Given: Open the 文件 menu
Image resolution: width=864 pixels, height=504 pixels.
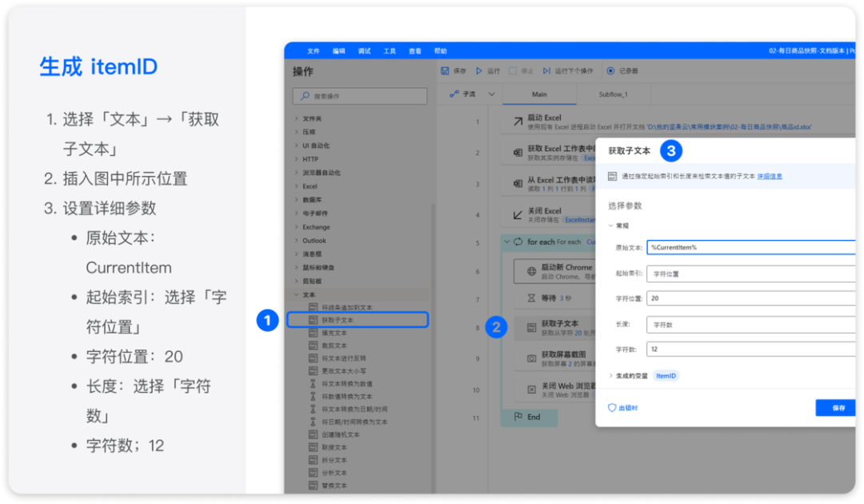Looking at the screenshot, I should pos(314,50).
